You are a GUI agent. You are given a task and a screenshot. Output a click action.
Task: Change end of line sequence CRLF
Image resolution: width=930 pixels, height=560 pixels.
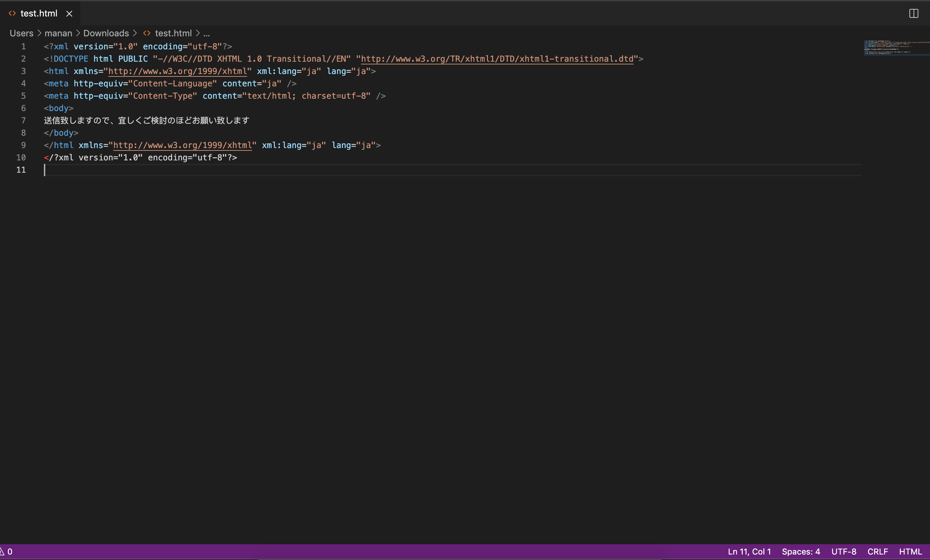point(878,552)
